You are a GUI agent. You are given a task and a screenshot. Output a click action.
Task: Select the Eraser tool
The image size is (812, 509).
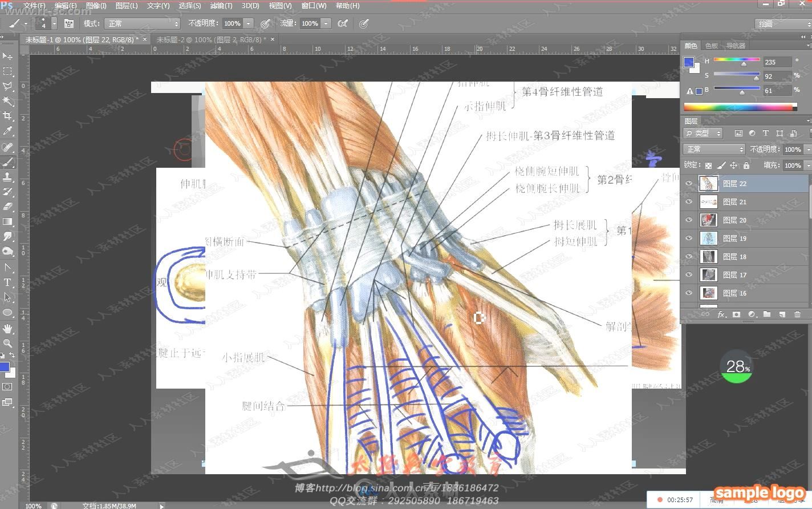(x=7, y=207)
